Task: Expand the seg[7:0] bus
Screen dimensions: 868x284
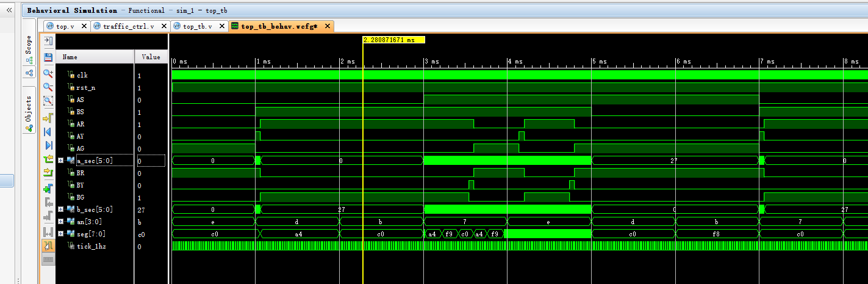Action: pyautogui.click(x=60, y=234)
